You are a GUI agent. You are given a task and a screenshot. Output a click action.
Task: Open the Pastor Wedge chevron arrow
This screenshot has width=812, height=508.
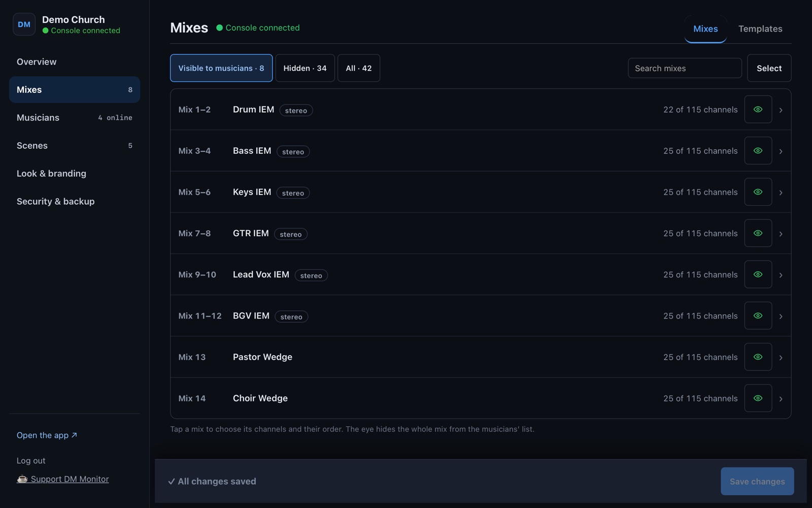pos(781,357)
